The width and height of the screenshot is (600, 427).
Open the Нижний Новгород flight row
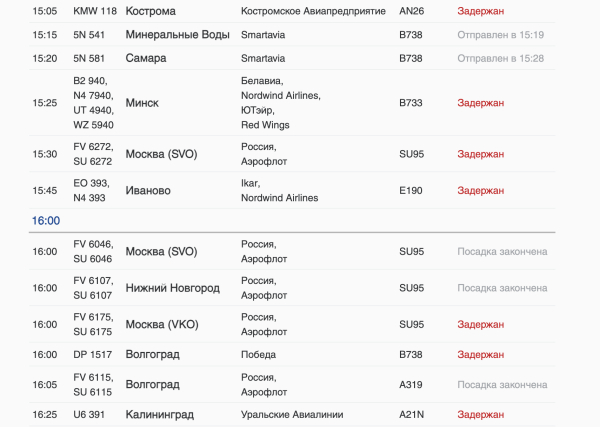tap(292, 288)
